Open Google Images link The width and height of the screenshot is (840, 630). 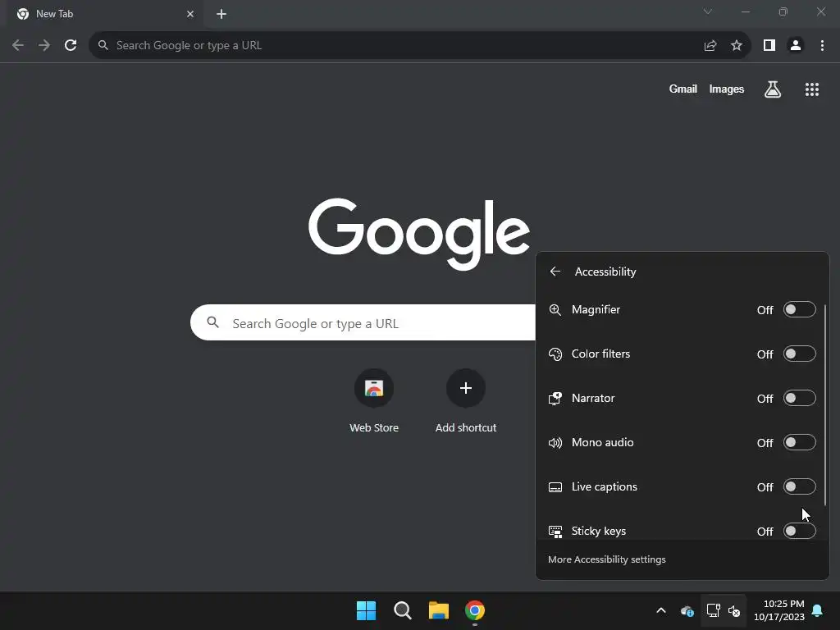point(727,89)
